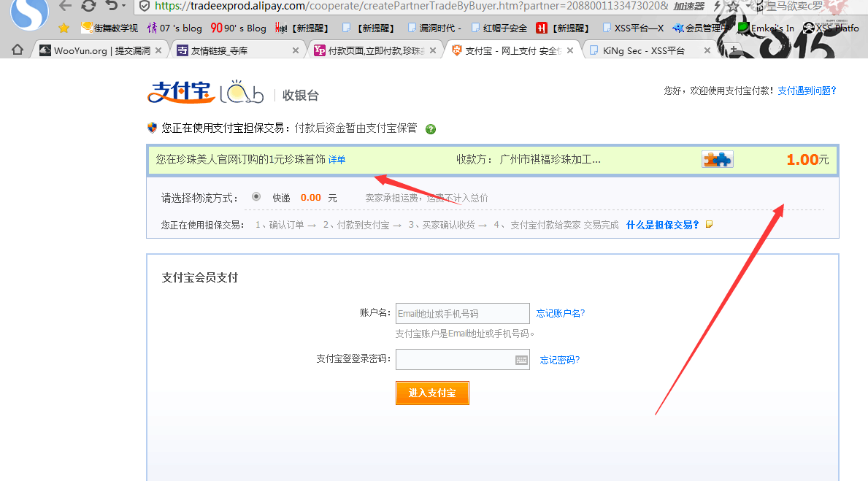868x481 pixels.
Task: Open the 漏洞时代 bookmark
Action: click(x=434, y=28)
